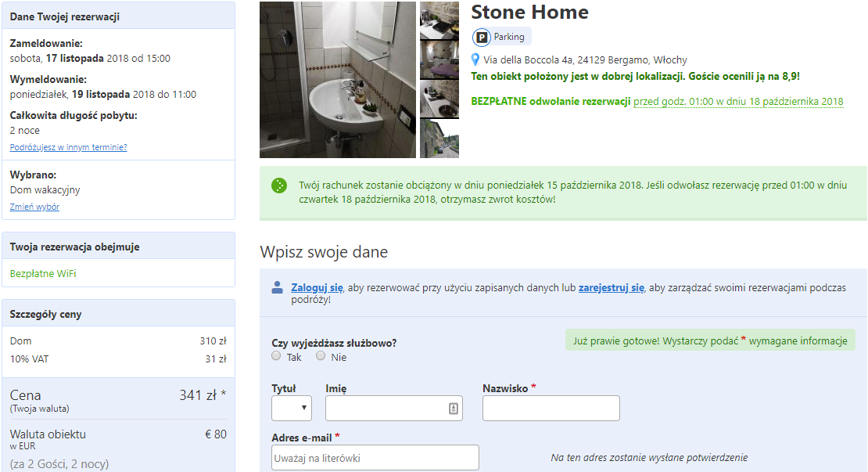Click the Zaloguj się link
The width and height of the screenshot is (868, 472).
317,287
